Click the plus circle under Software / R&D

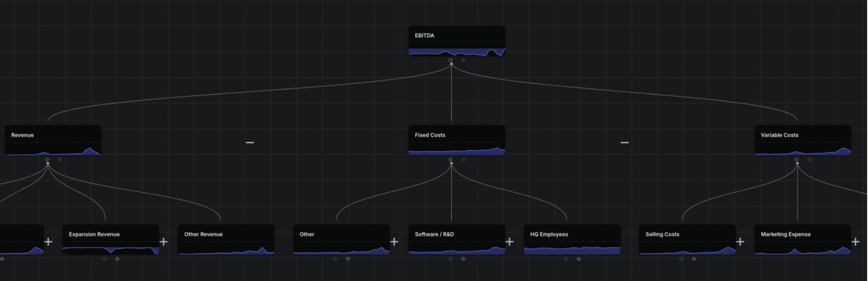463,259
